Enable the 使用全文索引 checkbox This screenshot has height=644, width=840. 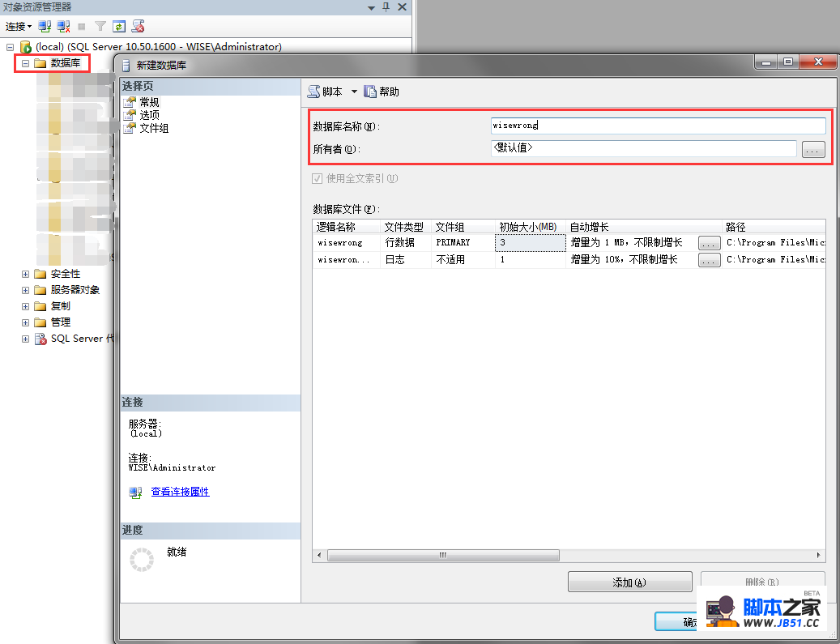click(317, 178)
